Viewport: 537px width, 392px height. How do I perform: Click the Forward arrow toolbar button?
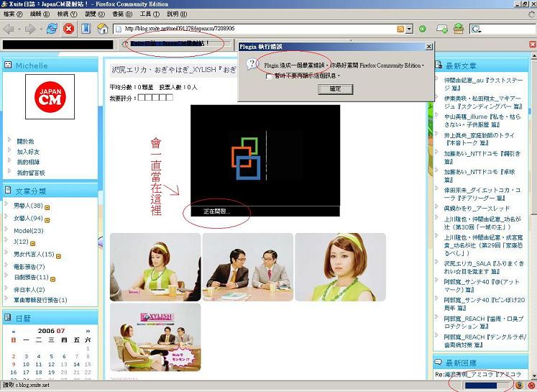pos(30,29)
